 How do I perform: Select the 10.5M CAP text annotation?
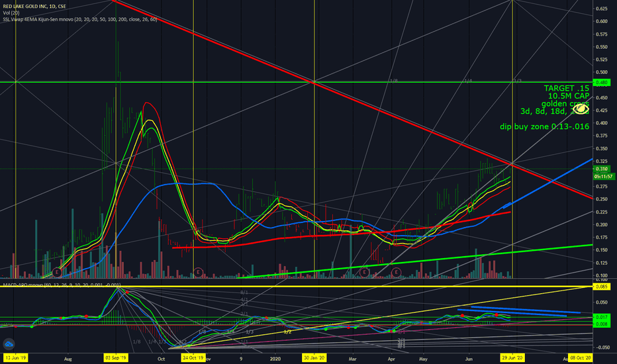[569, 96]
